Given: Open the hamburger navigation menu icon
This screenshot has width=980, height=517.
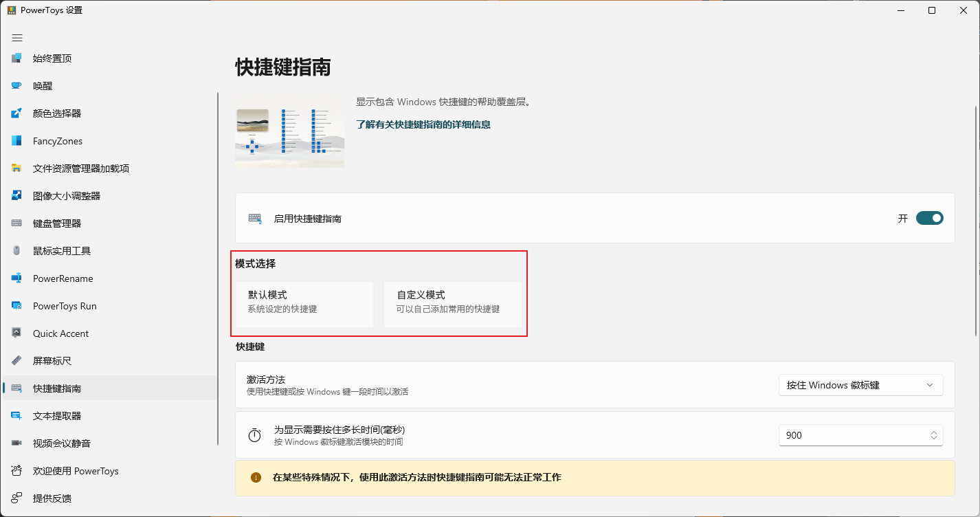Looking at the screenshot, I should tap(17, 38).
